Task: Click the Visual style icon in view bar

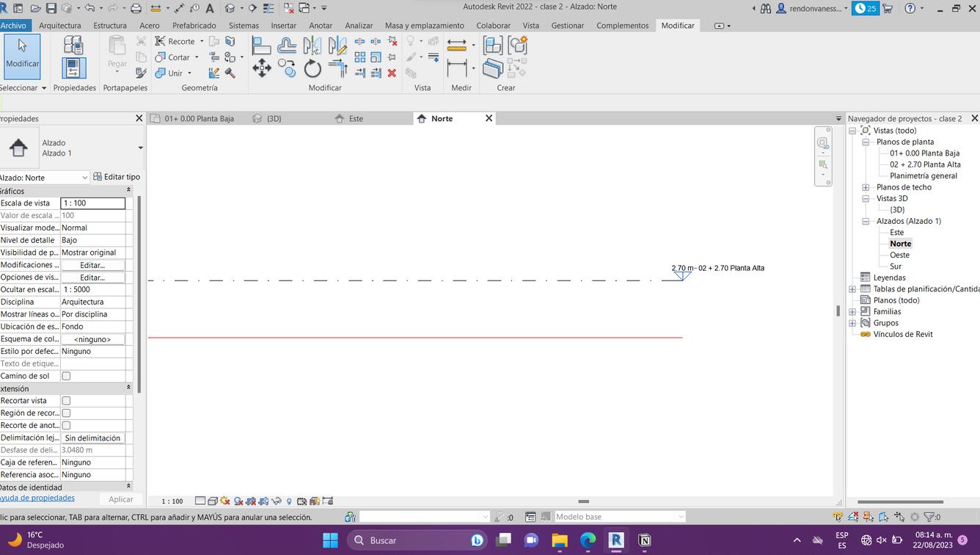Action: pyautogui.click(x=212, y=501)
